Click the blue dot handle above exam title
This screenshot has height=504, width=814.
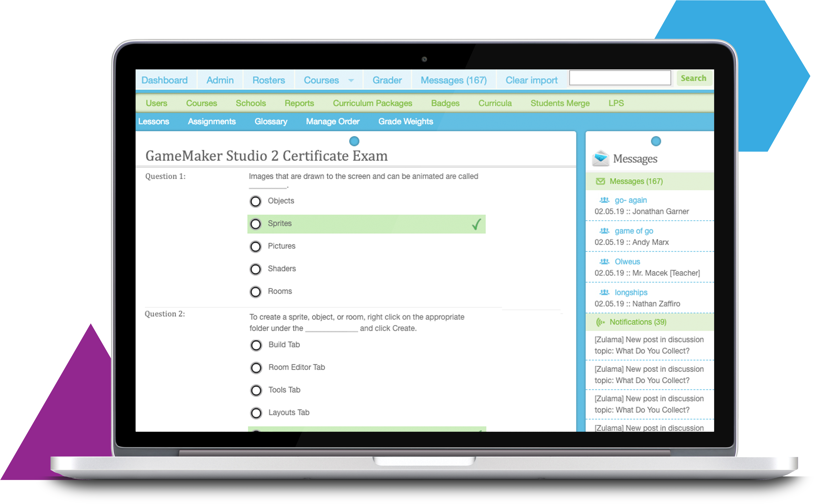[354, 141]
